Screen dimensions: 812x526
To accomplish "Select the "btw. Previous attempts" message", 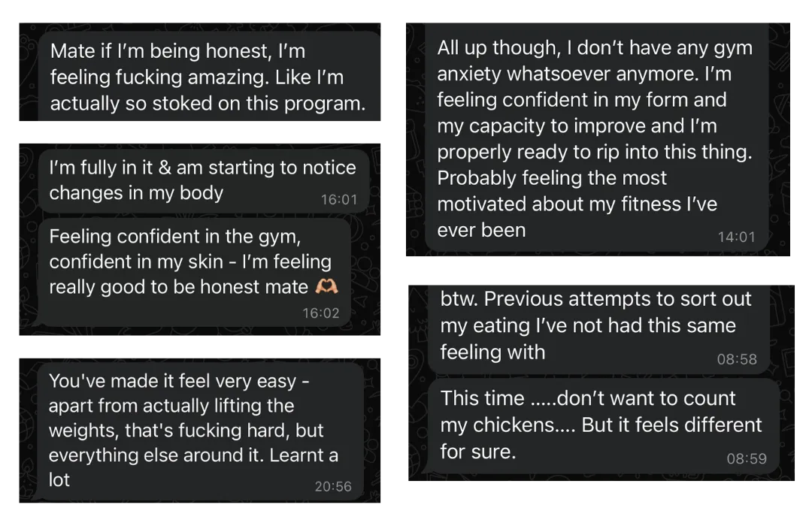I will pyautogui.click(x=598, y=325).
